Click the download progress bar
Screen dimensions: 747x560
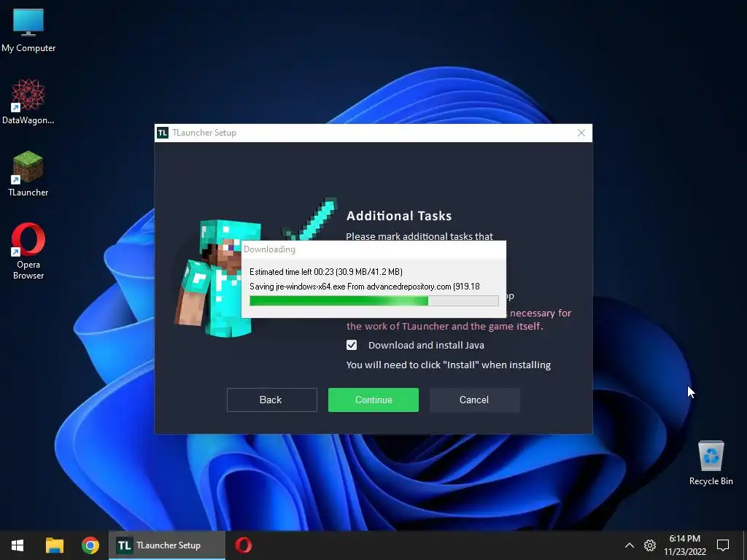tap(374, 300)
